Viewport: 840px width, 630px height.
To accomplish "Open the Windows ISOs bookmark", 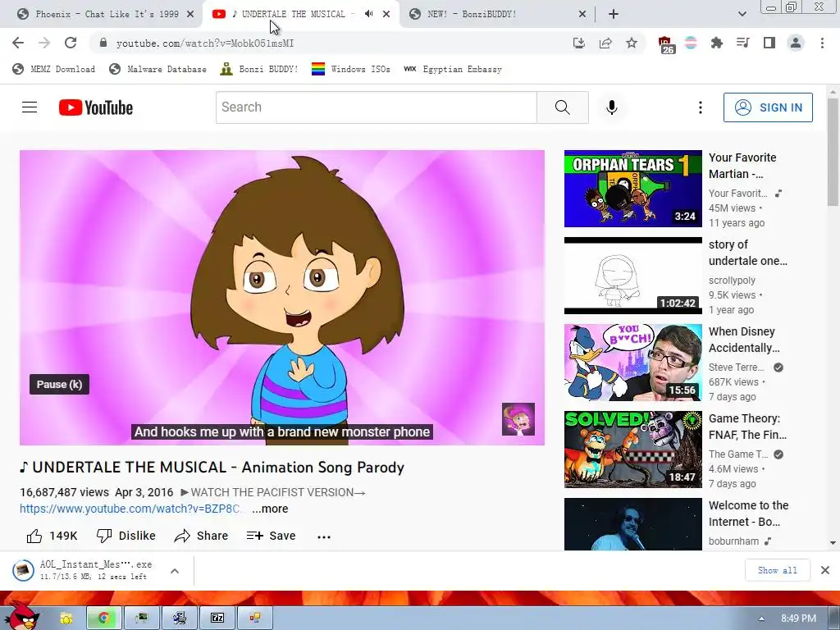I will (x=351, y=69).
